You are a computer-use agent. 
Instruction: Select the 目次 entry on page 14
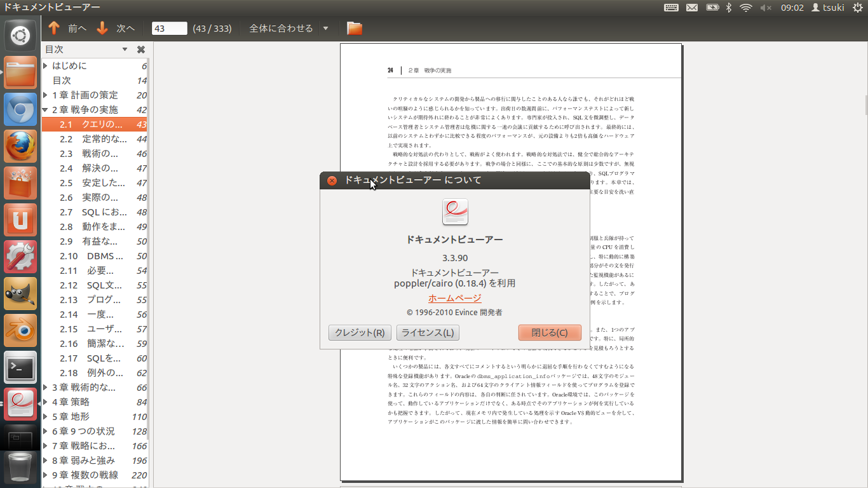coord(95,81)
